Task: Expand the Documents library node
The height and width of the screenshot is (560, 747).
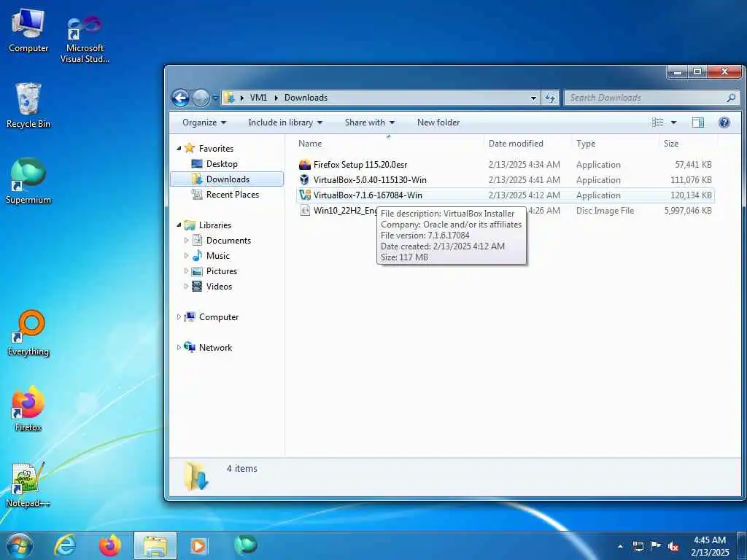Action: (x=186, y=241)
